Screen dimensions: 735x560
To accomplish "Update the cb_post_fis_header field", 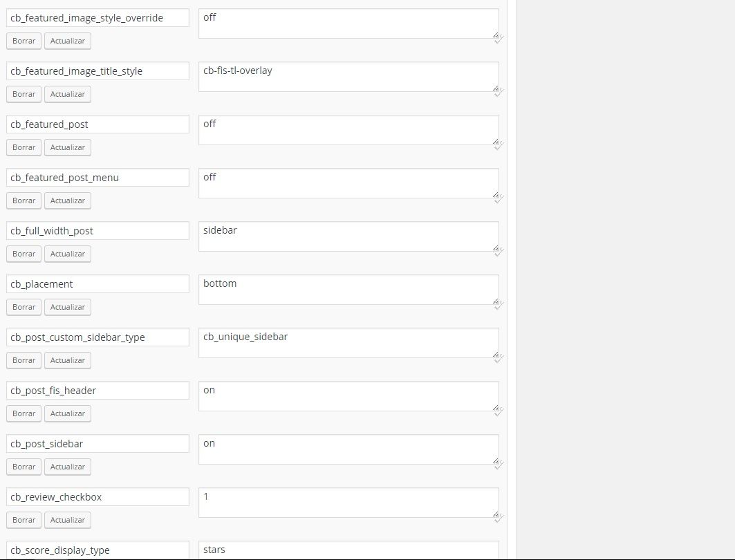I will coord(68,414).
